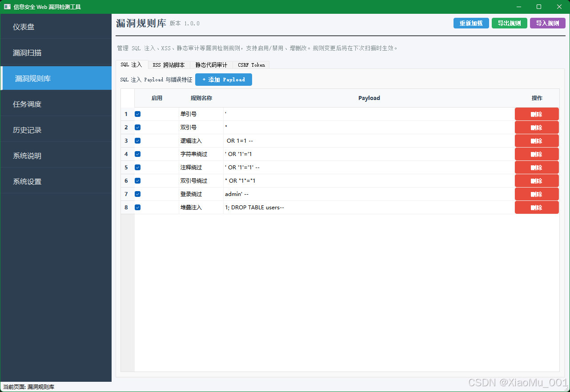The image size is (570, 392).
Task: Open 历史记录 in the sidebar
Action: coord(56,130)
